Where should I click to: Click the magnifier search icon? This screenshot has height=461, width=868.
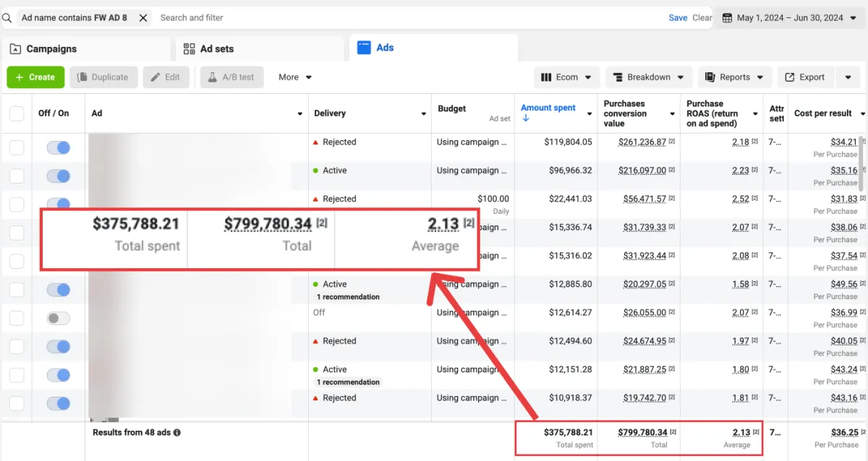7,17
